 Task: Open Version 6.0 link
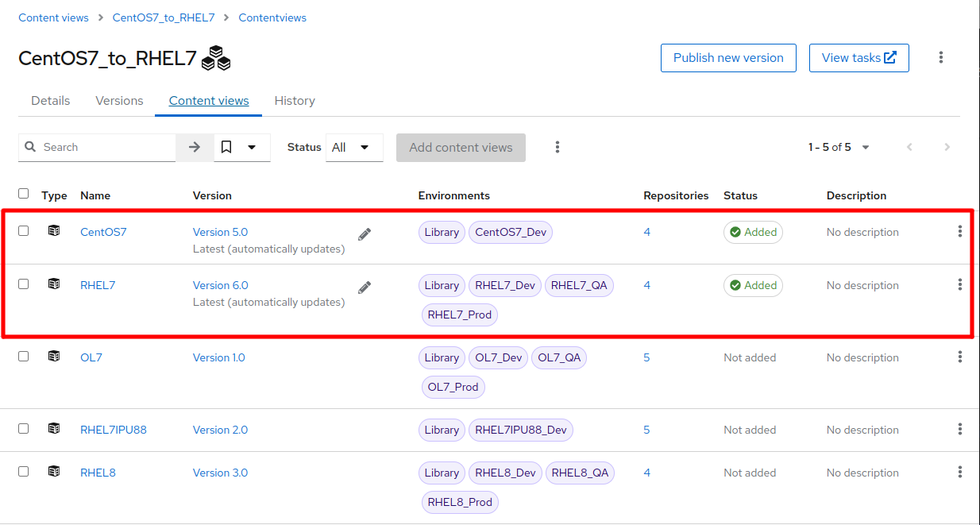220,285
